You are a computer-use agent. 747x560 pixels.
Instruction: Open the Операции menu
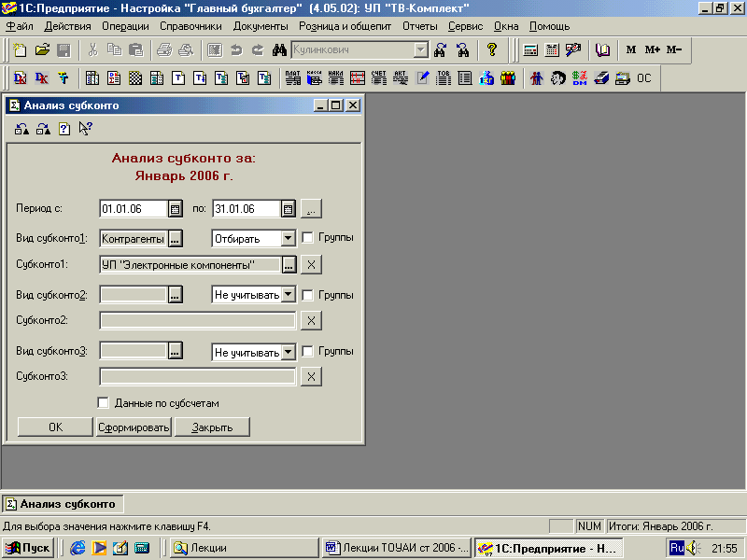pos(125,26)
